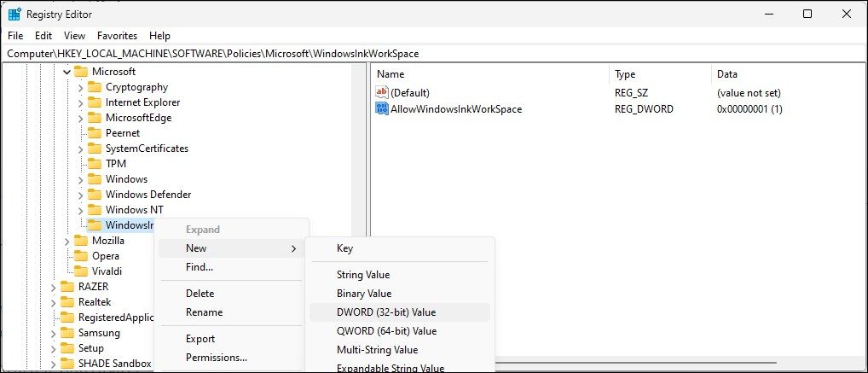Open the New submenu entry
The width and height of the screenshot is (868, 373).
(x=231, y=248)
